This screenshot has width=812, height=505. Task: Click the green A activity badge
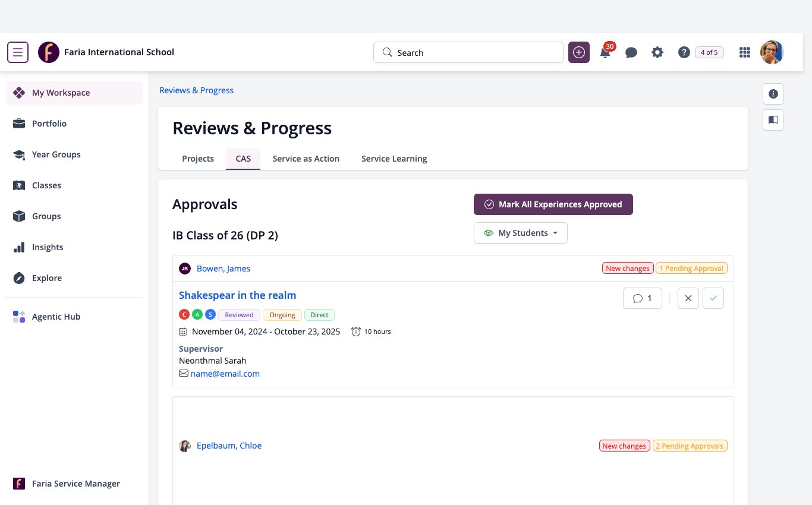197,315
